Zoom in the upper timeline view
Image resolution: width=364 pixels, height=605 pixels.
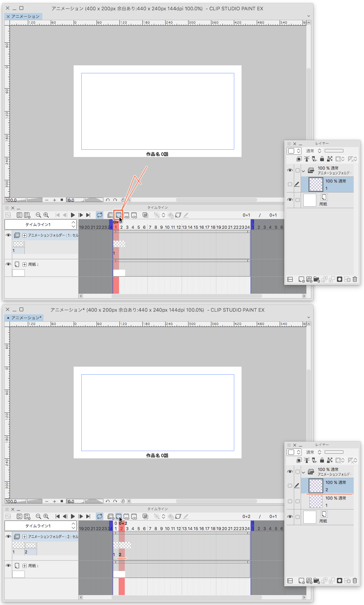click(46, 215)
